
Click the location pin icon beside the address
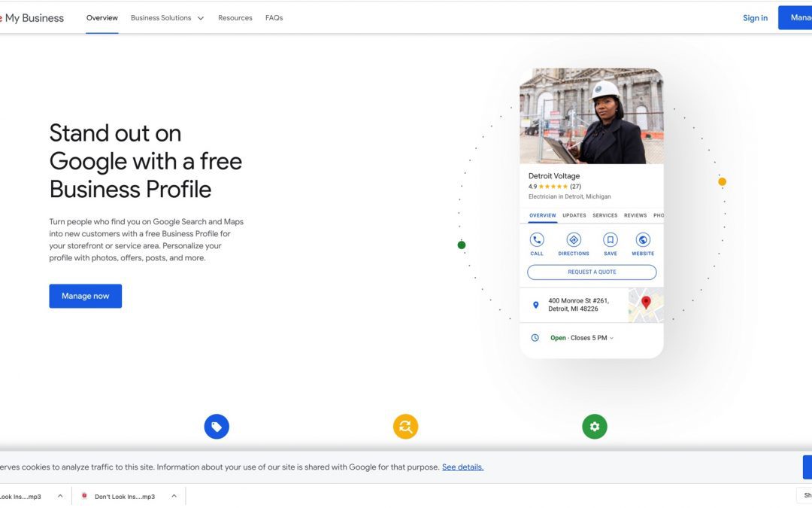point(535,306)
